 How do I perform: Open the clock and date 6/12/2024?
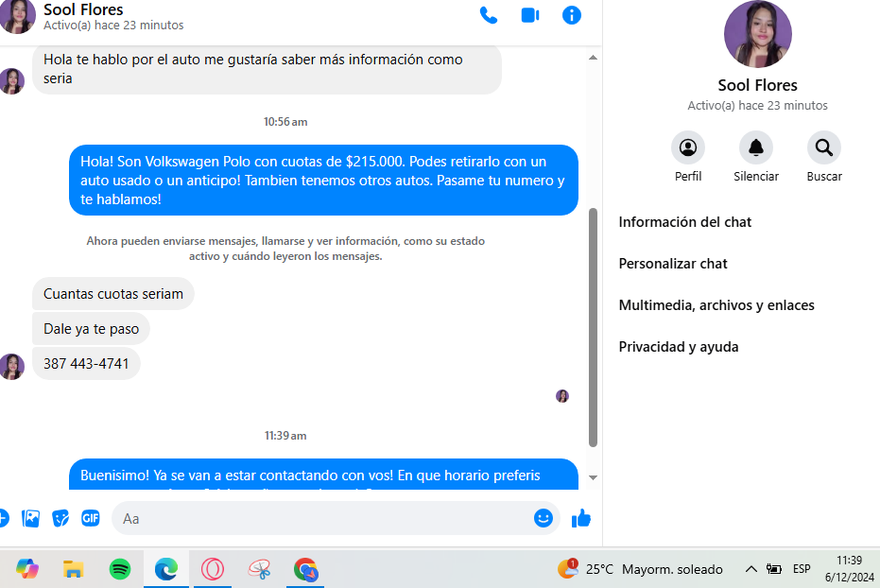pyautogui.click(x=849, y=569)
